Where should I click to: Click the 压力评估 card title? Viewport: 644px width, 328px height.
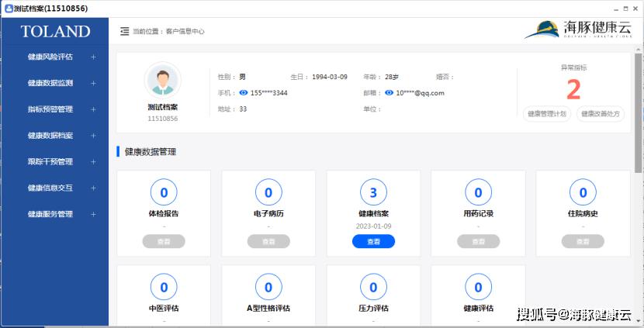[x=373, y=308]
